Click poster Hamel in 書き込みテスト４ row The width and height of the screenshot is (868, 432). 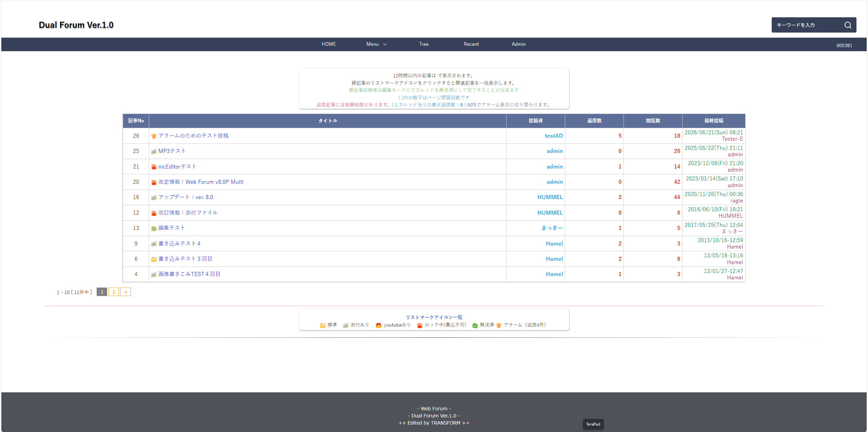click(x=554, y=243)
